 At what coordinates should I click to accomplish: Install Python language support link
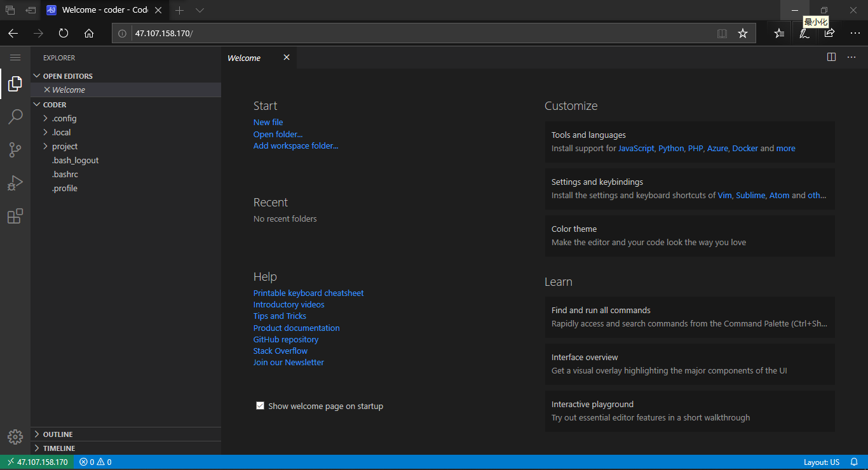pyautogui.click(x=671, y=148)
